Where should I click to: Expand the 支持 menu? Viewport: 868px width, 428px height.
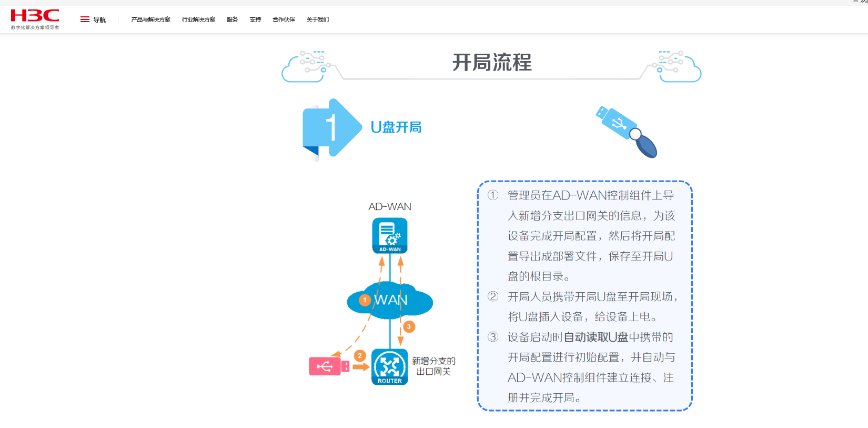tap(255, 19)
